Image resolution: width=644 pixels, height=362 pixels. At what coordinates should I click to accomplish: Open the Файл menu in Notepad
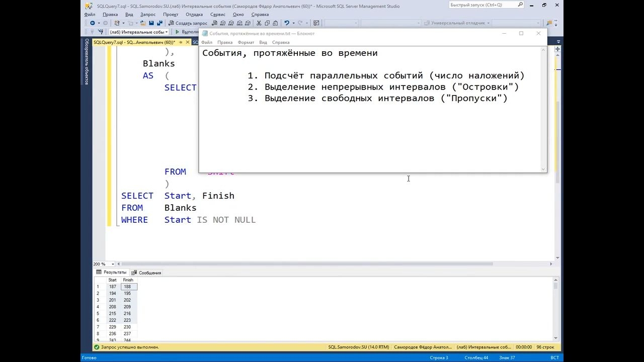tap(207, 42)
